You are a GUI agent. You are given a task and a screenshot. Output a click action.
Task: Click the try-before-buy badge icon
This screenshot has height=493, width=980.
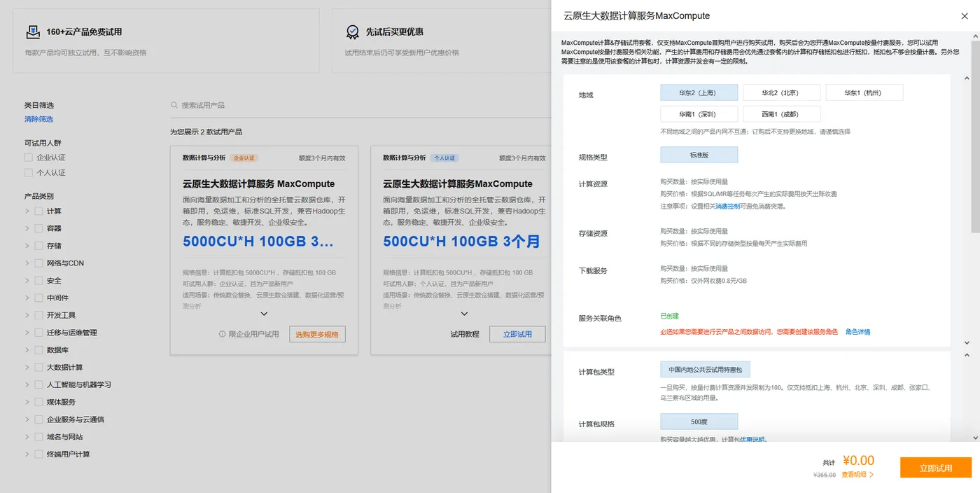coord(353,32)
